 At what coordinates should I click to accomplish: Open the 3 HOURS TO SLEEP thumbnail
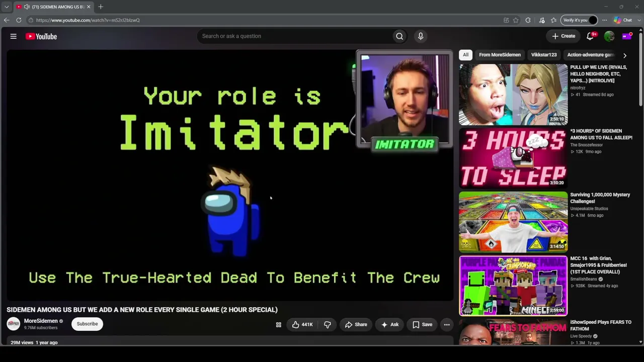pyautogui.click(x=513, y=158)
